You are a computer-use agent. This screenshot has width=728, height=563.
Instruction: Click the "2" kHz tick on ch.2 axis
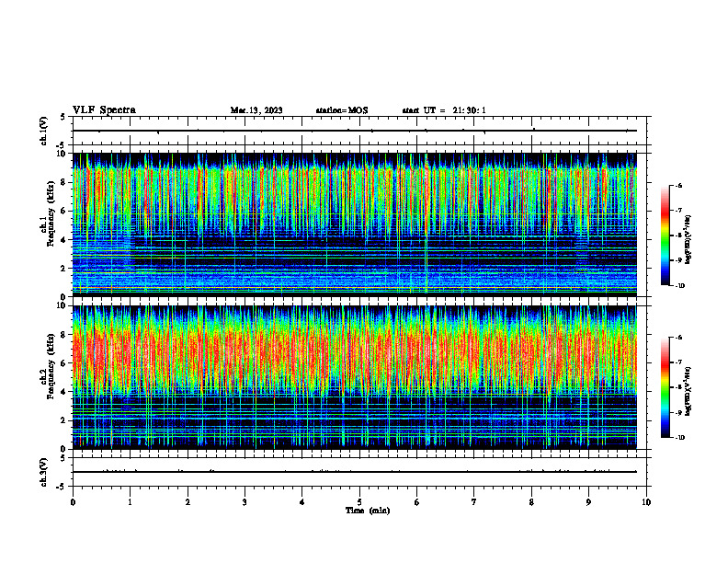pos(63,420)
